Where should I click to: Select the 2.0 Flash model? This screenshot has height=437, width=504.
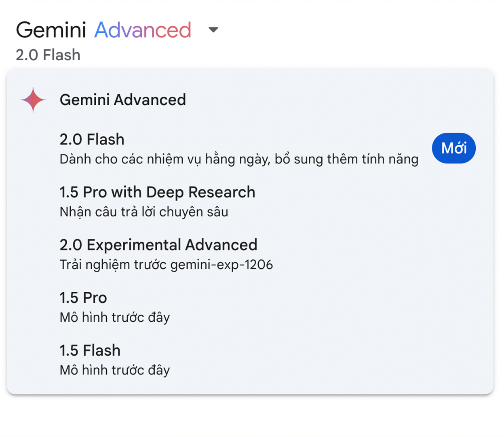tap(250, 148)
